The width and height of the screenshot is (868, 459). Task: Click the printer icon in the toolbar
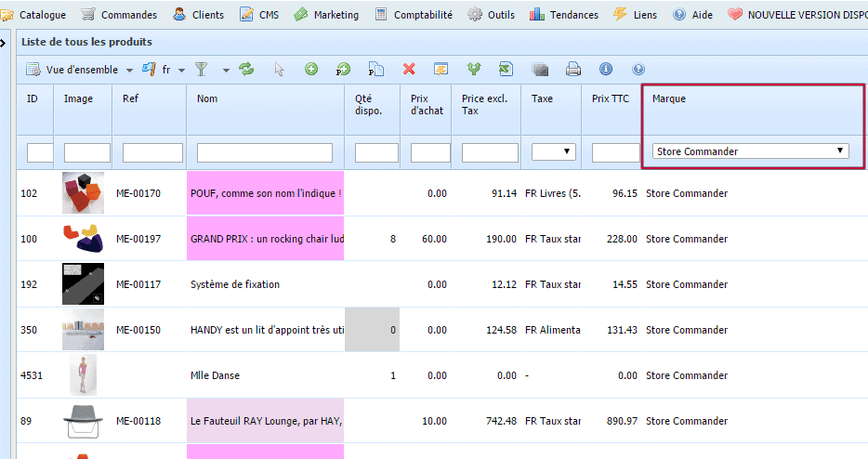click(573, 70)
